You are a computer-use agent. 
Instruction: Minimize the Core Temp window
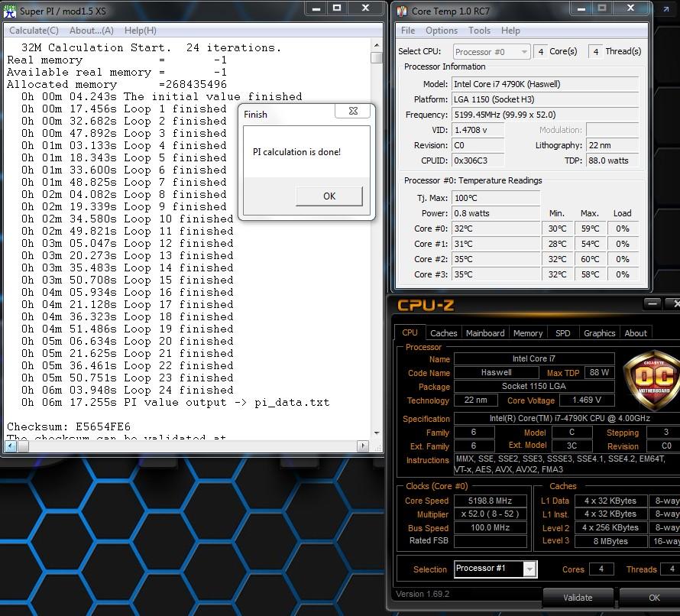tap(581, 8)
